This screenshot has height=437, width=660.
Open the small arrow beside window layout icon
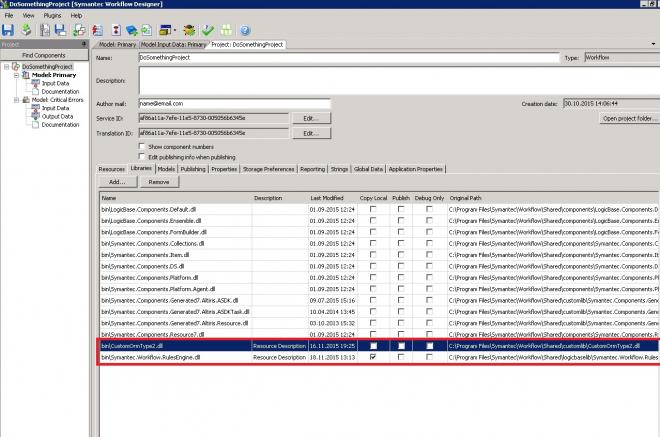coord(175,30)
